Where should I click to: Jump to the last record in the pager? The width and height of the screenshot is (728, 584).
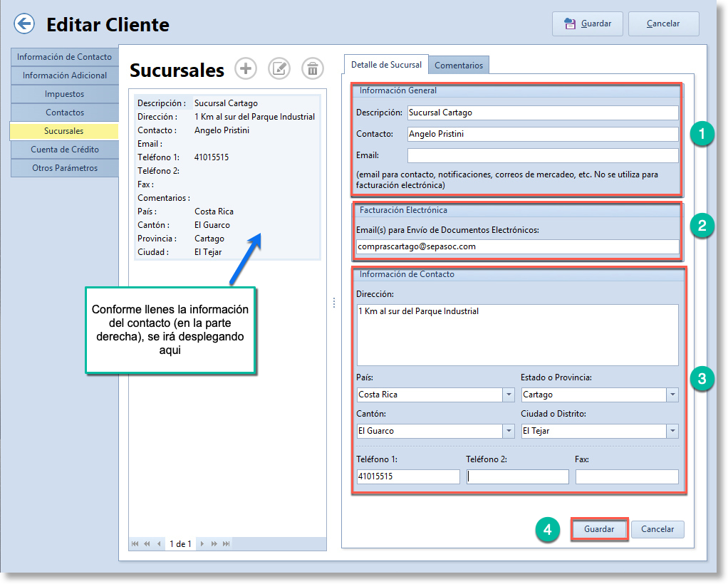(226, 543)
